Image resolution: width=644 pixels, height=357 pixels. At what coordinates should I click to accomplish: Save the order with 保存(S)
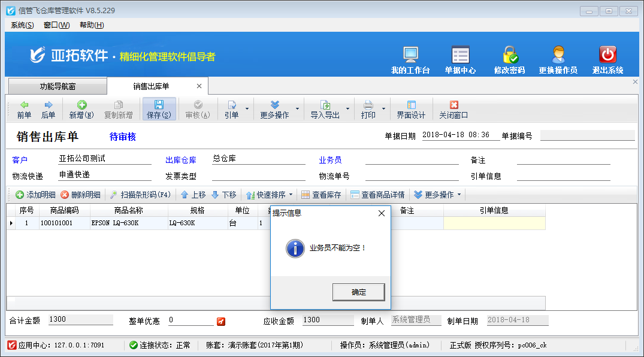(x=159, y=109)
